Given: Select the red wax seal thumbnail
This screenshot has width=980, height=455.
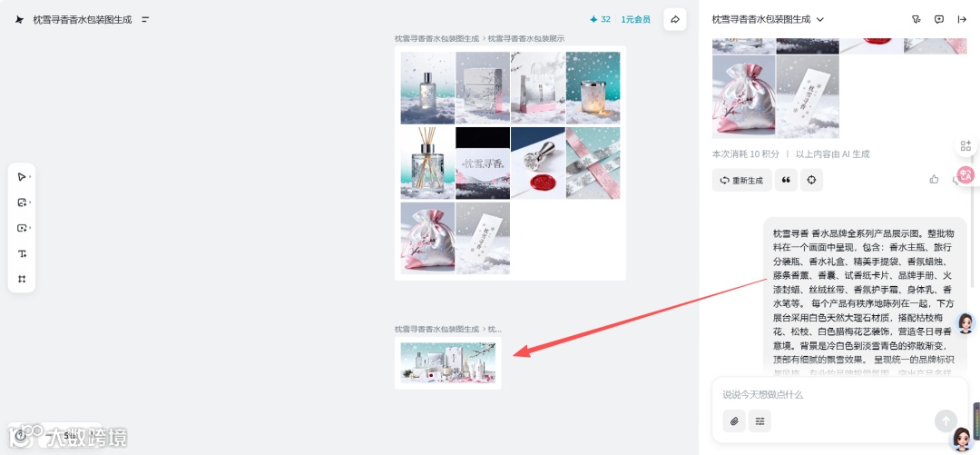Looking at the screenshot, I should (x=537, y=163).
